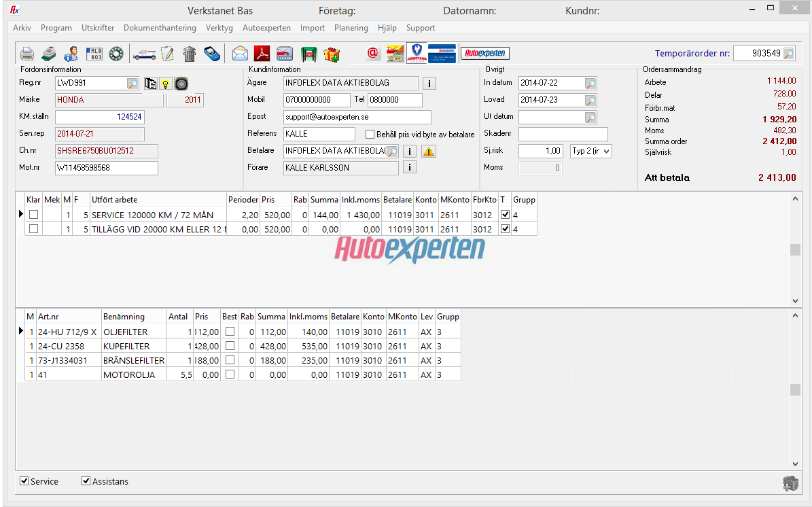Open the Dokumenthantering menu
Image resolution: width=812 pixels, height=507 pixels.
pyautogui.click(x=160, y=28)
